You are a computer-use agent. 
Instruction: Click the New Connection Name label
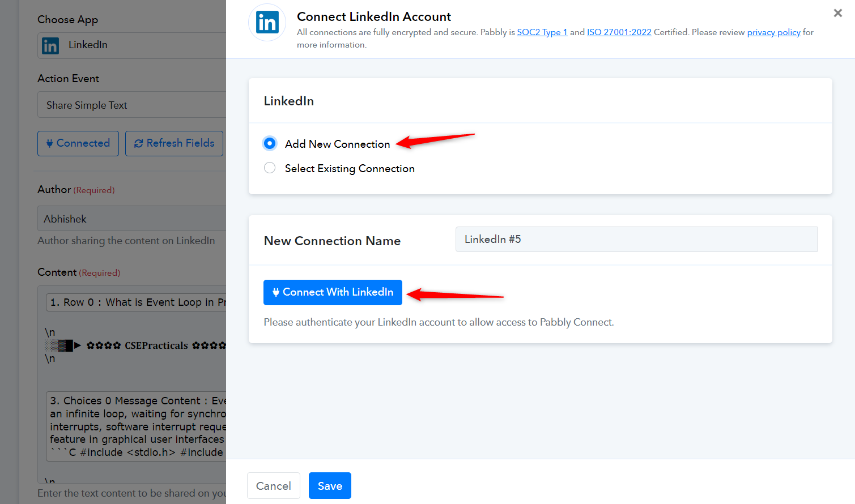pos(332,241)
